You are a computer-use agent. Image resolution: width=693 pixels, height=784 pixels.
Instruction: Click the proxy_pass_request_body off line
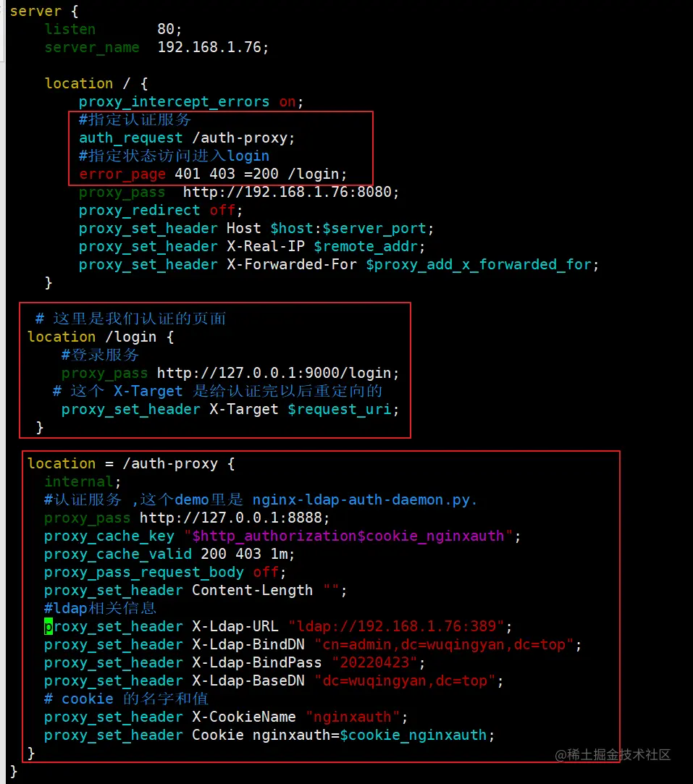click(x=165, y=572)
